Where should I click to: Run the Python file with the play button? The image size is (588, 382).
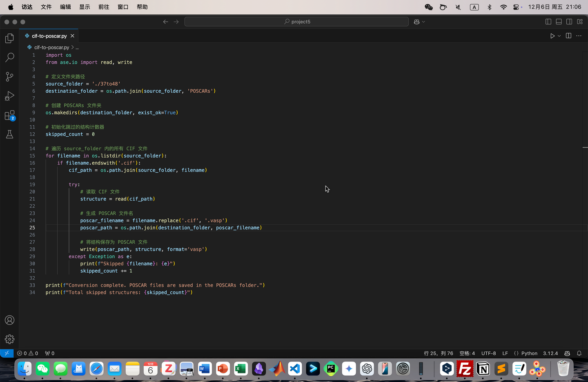click(552, 36)
